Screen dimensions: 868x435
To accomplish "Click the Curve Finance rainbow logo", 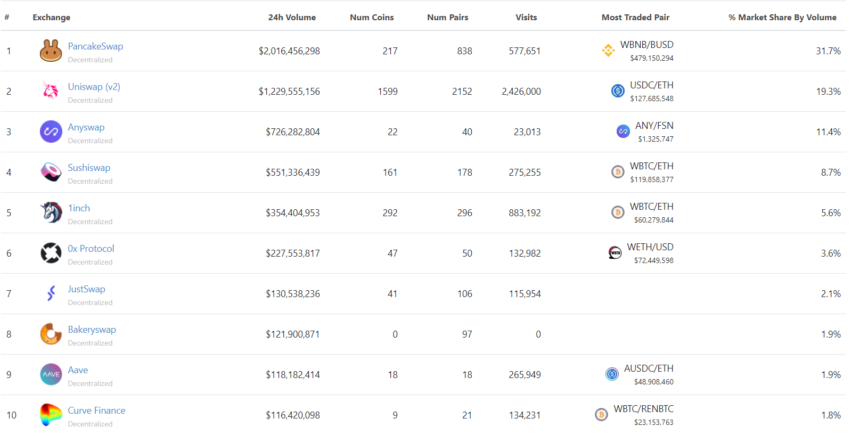I will pyautogui.click(x=51, y=415).
